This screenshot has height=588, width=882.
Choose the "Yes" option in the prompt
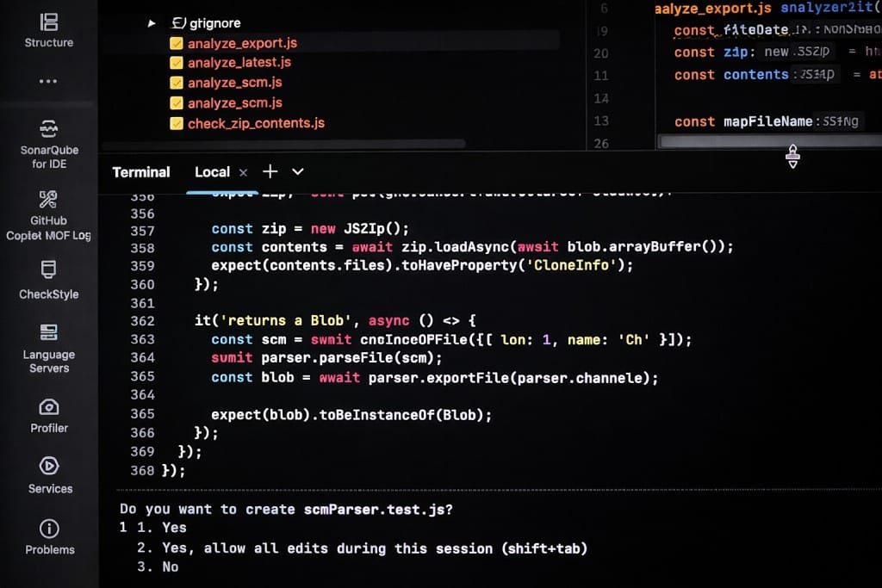coord(174,528)
